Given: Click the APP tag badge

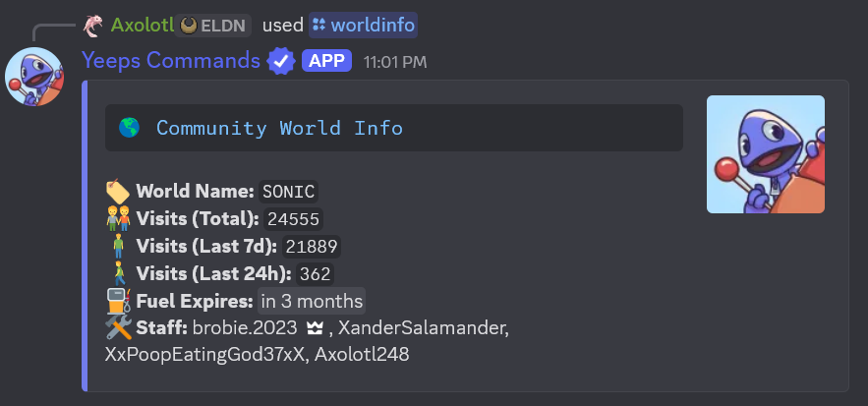Looking at the screenshot, I should pyautogui.click(x=326, y=61).
